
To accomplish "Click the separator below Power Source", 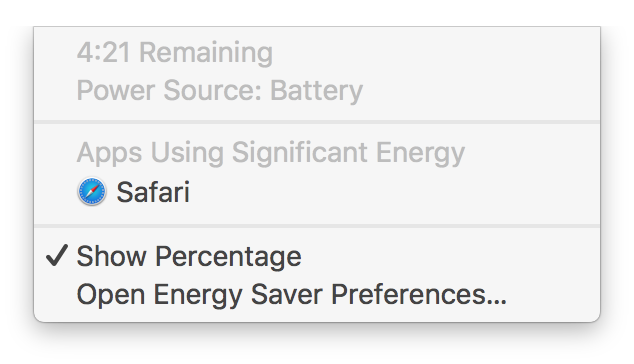I will pos(317,122).
